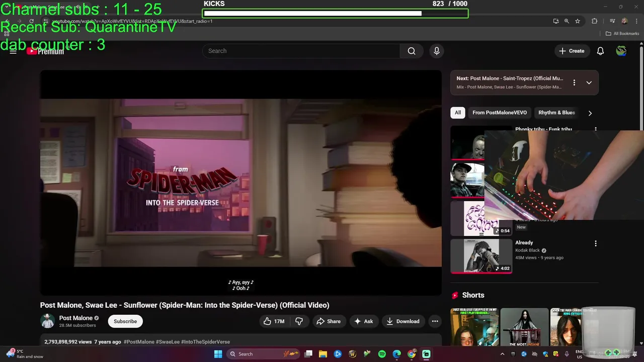Screen dimensions: 644x362
Task: Click the Sunflower video player
Action: click(241, 183)
